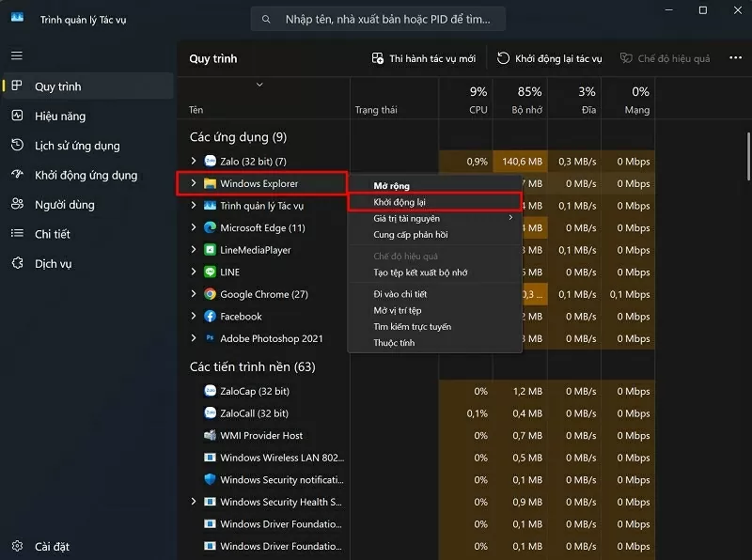Expand the Google Chrome (27) process group
The width and height of the screenshot is (752, 560).
(194, 294)
